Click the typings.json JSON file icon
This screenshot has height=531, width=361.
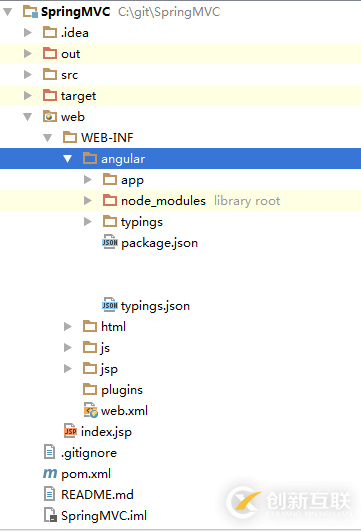pos(110,305)
